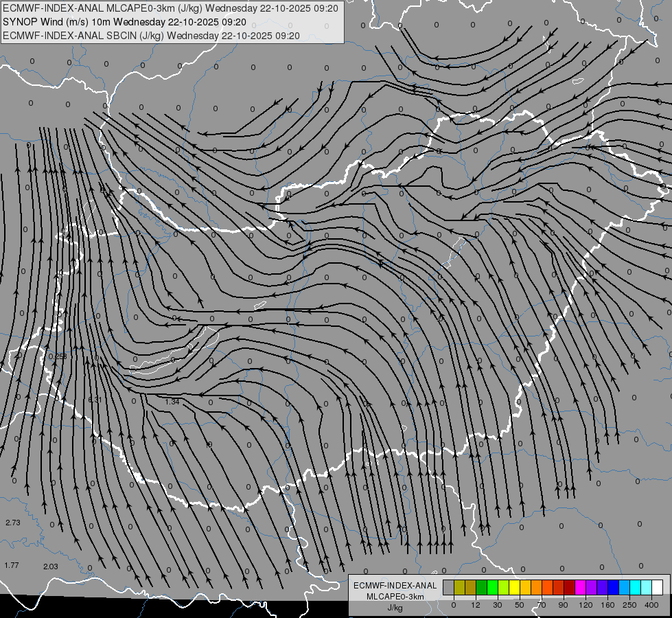Click the map value 6.31

(x=95, y=400)
